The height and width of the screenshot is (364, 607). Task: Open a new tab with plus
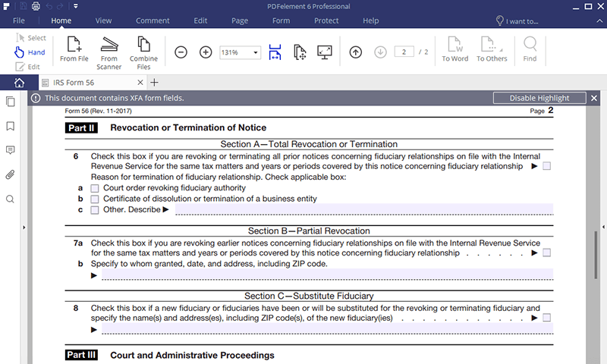point(154,83)
